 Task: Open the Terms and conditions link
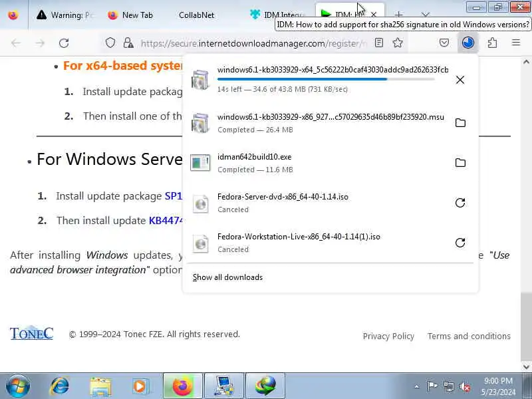point(469,336)
